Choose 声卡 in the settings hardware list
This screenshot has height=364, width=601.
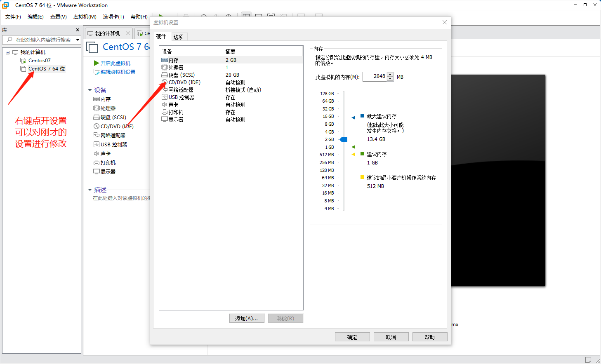pos(231,105)
